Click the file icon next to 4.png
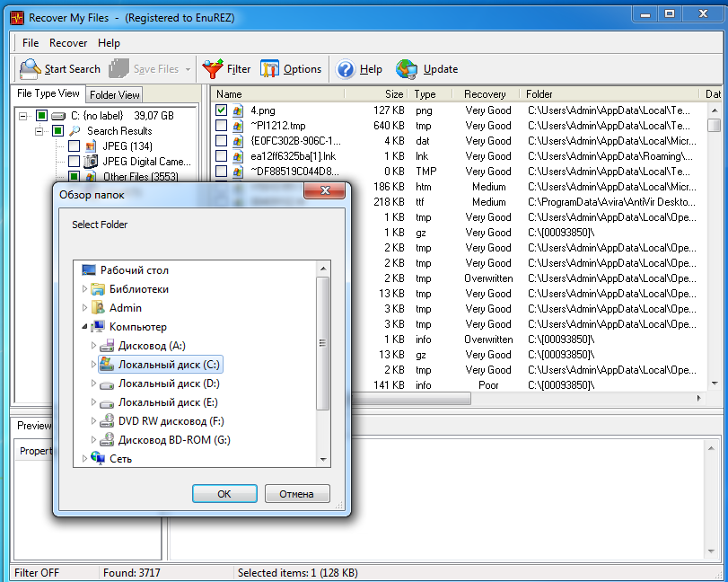Image resolution: width=728 pixels, height=582 pixels. [x=238, y=110]
